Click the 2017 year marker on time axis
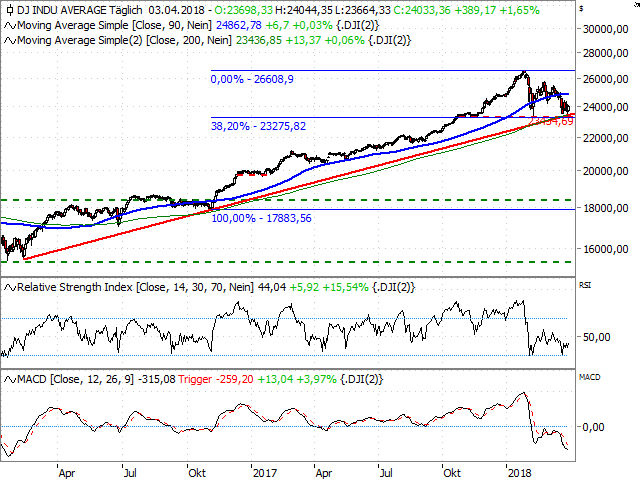Screen dimensions: 640x480 (265, 473)
